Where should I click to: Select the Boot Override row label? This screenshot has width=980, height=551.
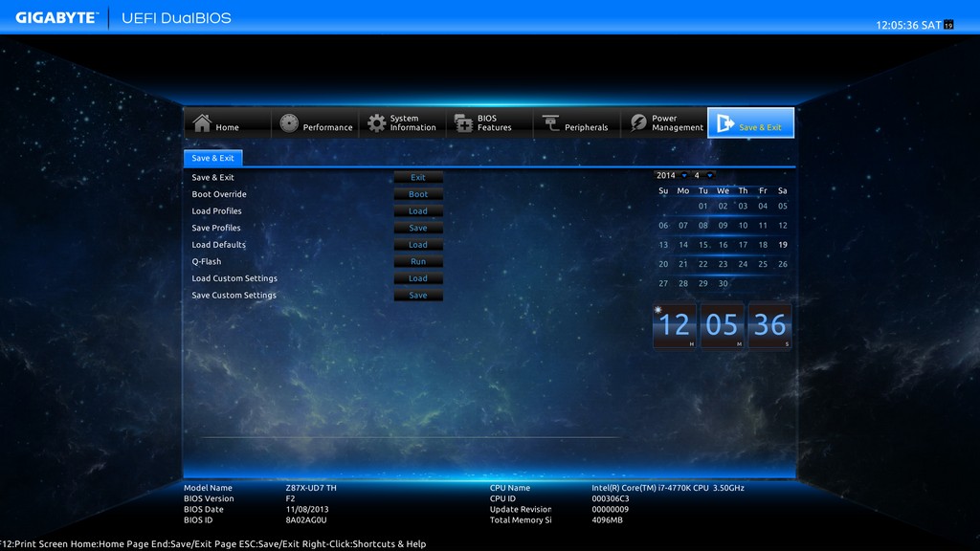click(219, 194)
